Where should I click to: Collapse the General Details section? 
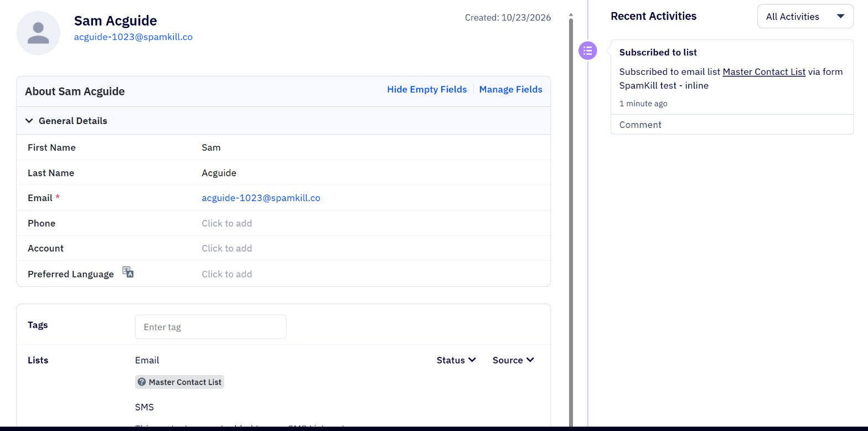pos(29,121)
